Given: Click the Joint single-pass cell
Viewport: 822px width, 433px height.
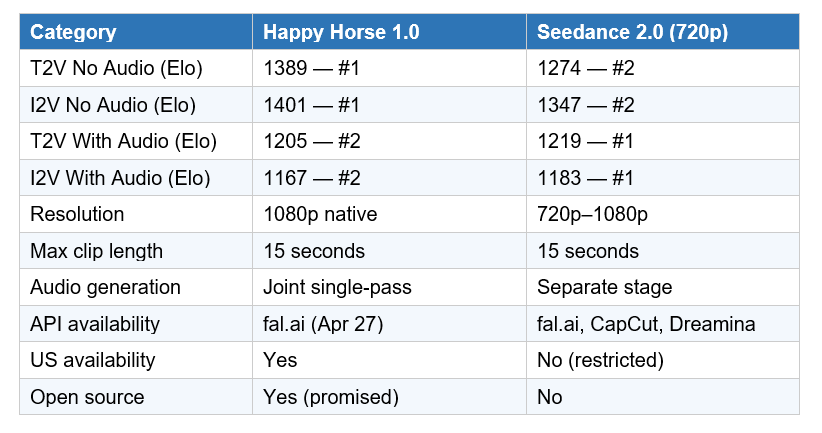Looking at the screenshot, I should click(x=337, y=287).
